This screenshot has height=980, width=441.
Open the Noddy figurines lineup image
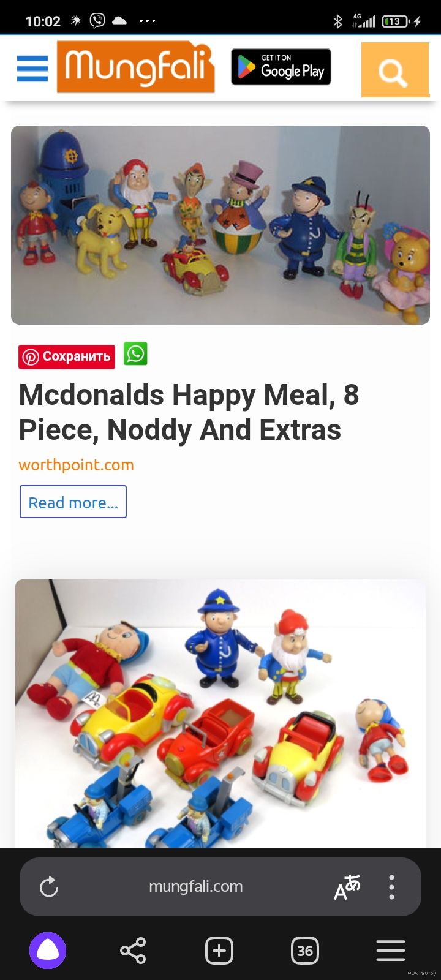[x=221, y=225]
